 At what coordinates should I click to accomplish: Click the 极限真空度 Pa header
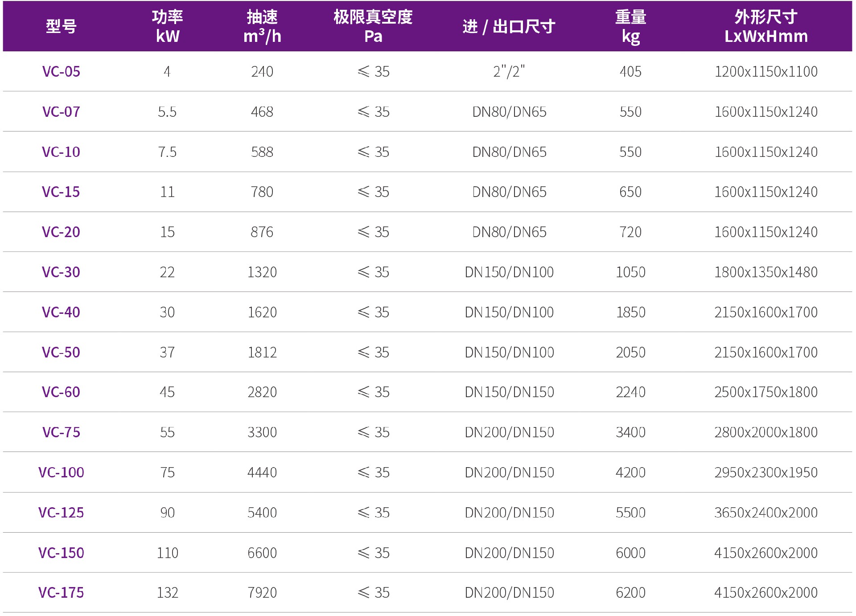tap(373, 27)
